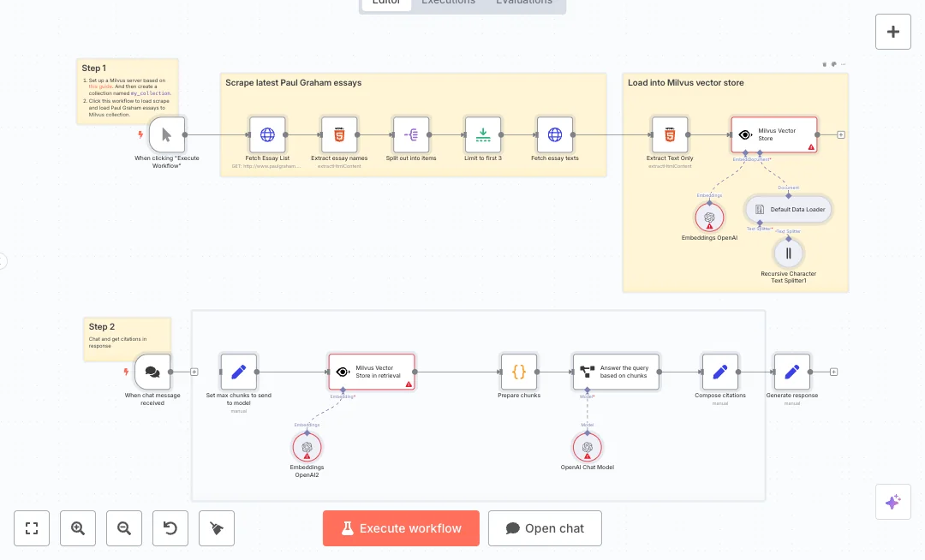This screenshot has height=560, width=925.
Task: Select the Prepare chunks code node
Action: click(x=519, y=372)
